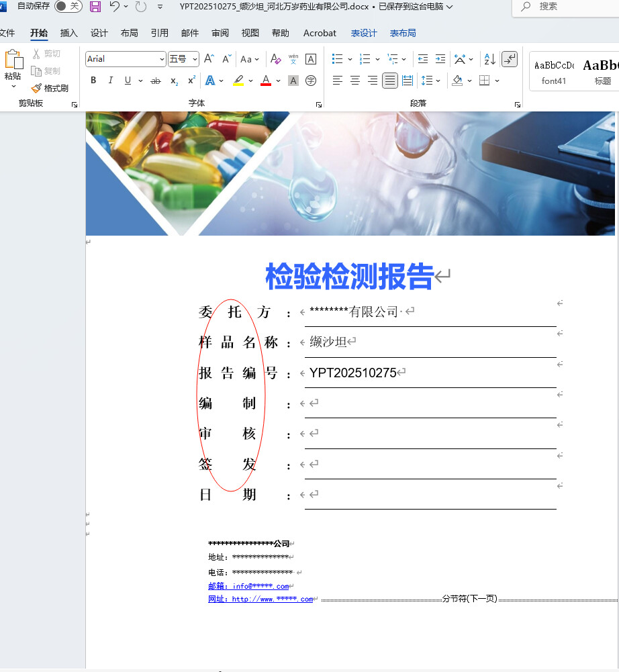
Task: Toggle Bold formatting
Action: [x=93, y=80]
